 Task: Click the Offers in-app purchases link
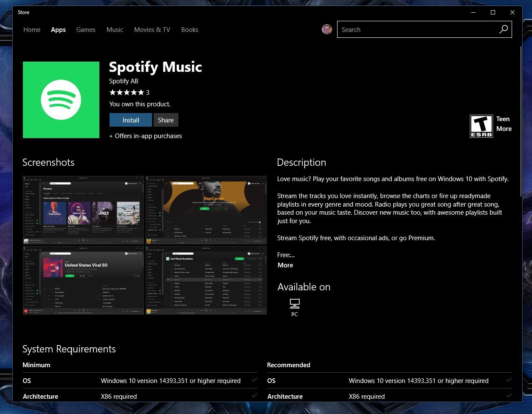pos(146,136)
